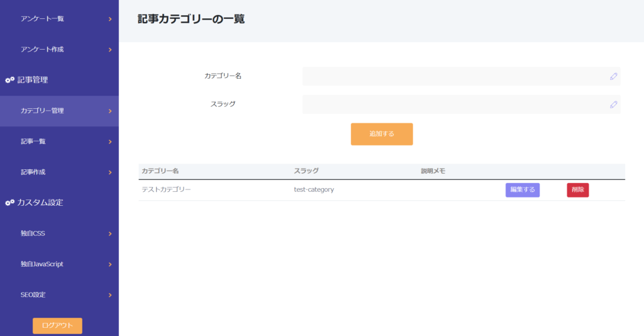Click pencil icon in カテゴリー名 field

pyautogui.click(x=614, y=76)
